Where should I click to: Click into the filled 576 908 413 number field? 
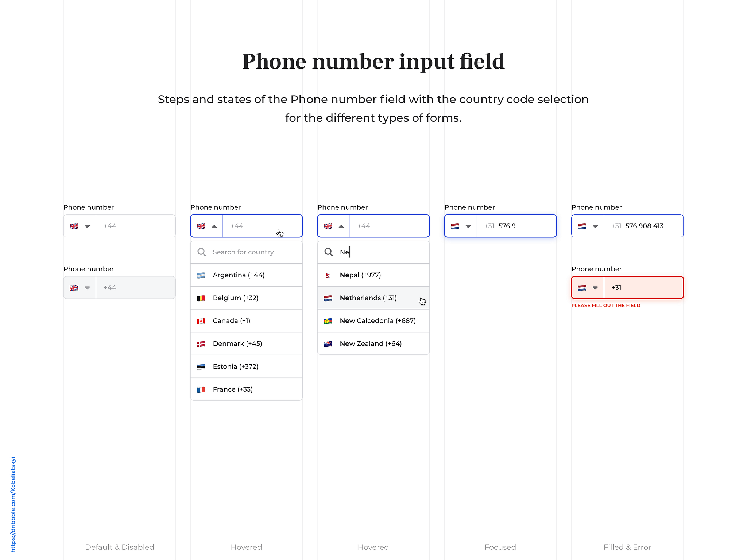pos(644,226)
